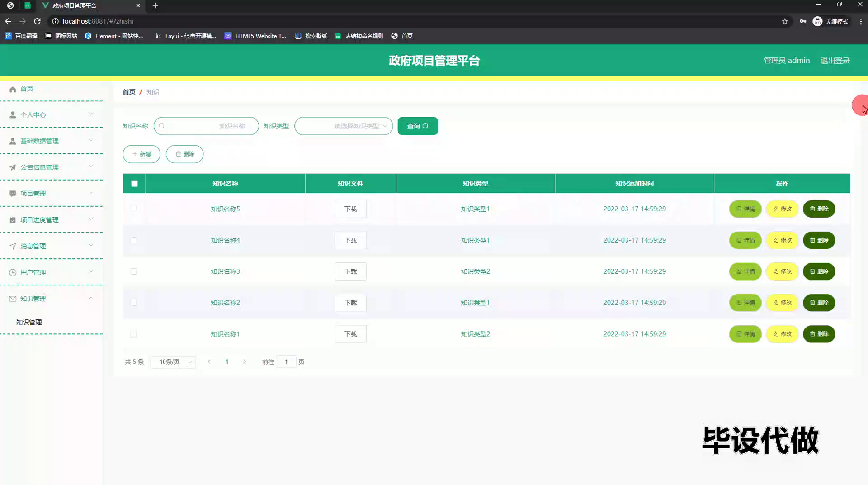Go to previous page in pagination

[209, 362]
